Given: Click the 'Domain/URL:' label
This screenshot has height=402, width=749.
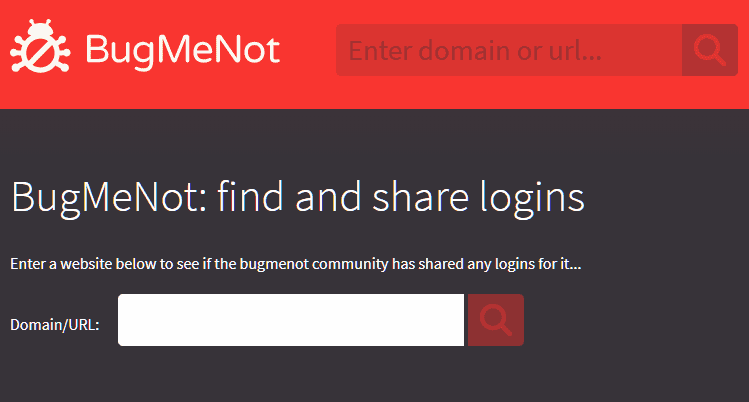Looking at the screenshot, I should 55,325.
